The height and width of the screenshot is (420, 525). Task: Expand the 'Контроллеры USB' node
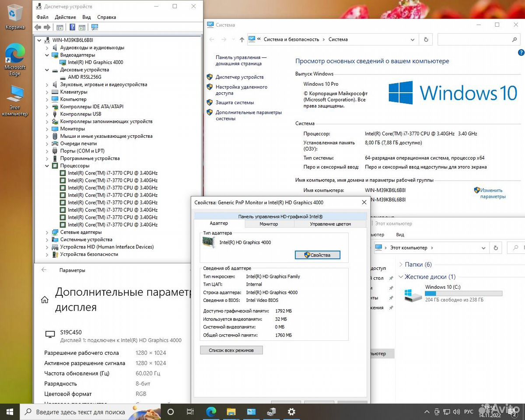(x=47, y=114)
